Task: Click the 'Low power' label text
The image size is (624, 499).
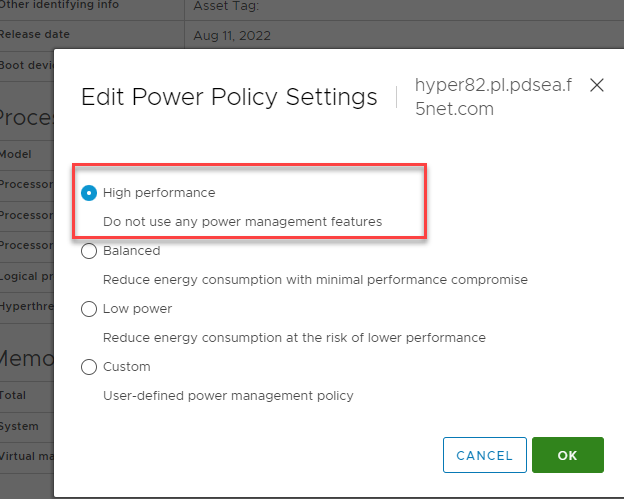Action: tap(137, 309)
